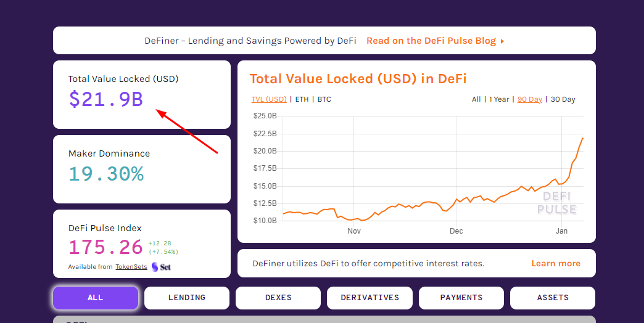Click the DeFi Pulse Index label
Viewport: 644px width, 323px height.
point(105,228)
